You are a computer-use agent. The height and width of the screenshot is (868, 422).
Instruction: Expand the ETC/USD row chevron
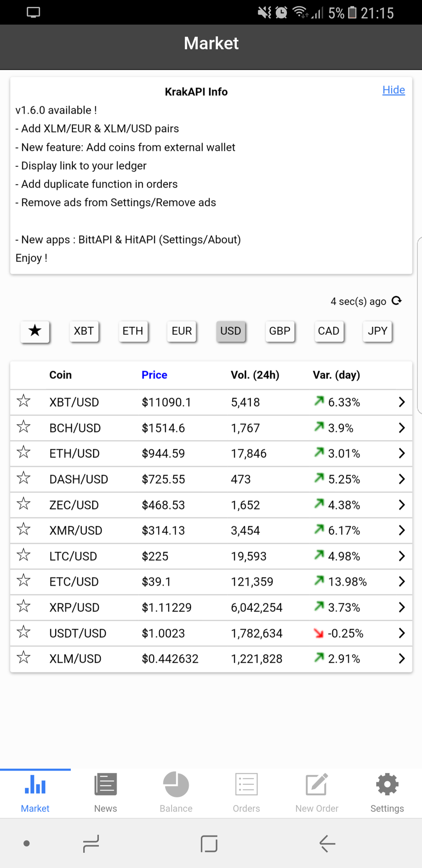click(401, 581)
